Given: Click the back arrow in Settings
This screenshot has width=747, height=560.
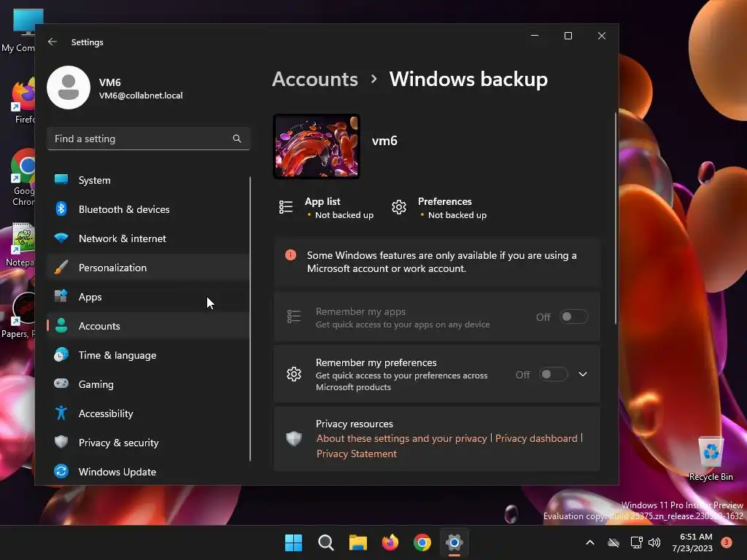Looking at the screenshot, I should (x=53, y=42).
